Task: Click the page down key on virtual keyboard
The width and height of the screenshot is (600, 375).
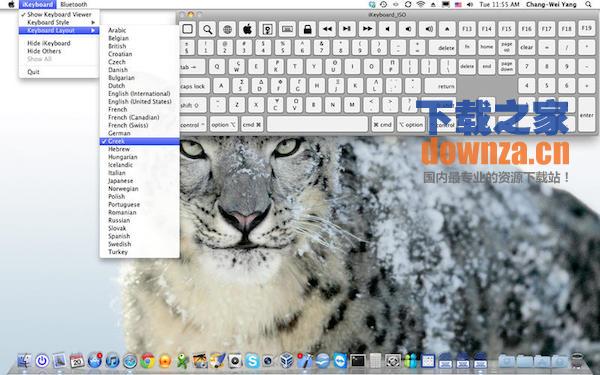Action: coord(507,67)
